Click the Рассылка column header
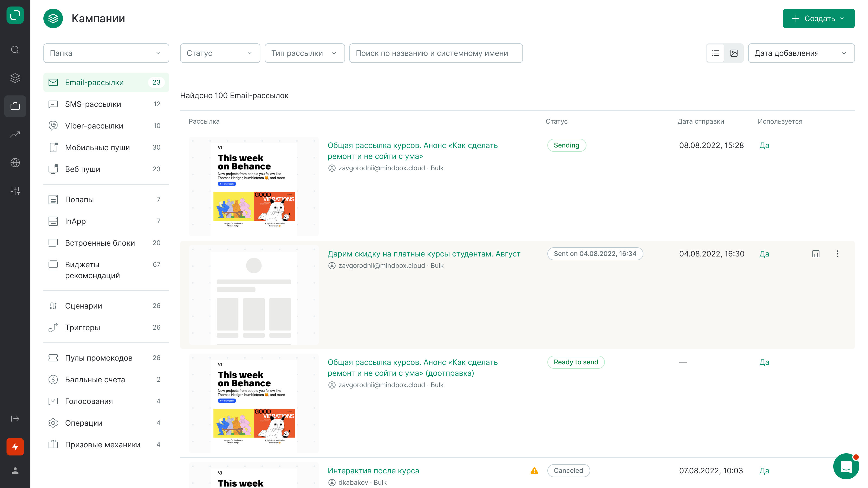This screenshot has width=868, height=488. (204, 121)
